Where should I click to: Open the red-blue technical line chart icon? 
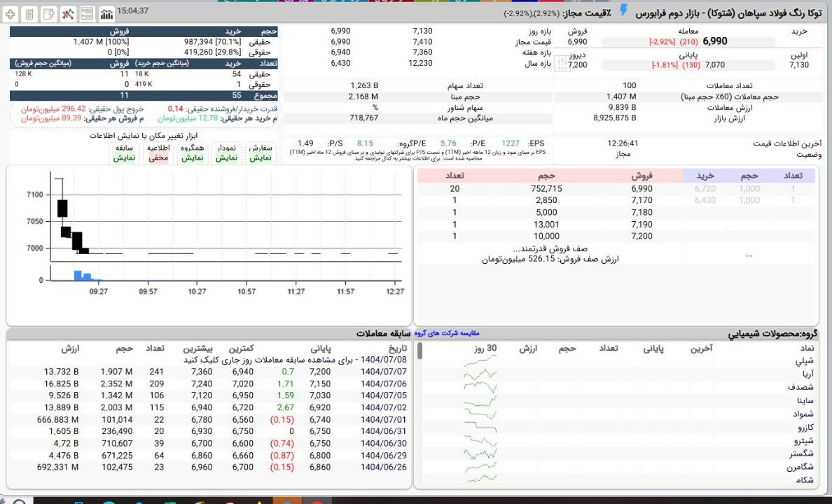pos(69,14)
